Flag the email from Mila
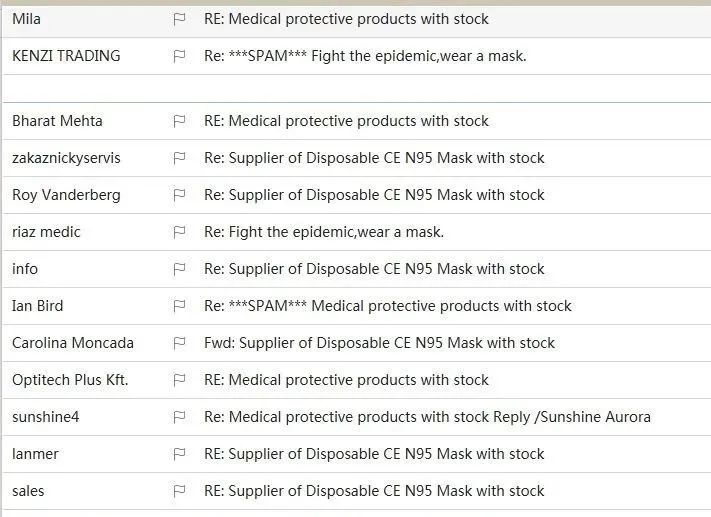711x517 pixels. coord(179,19)
